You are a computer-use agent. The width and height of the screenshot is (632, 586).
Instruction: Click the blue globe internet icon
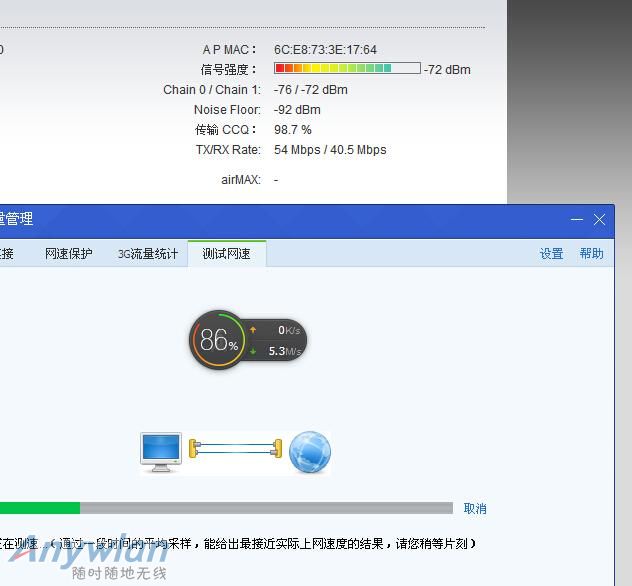point(310,452)
